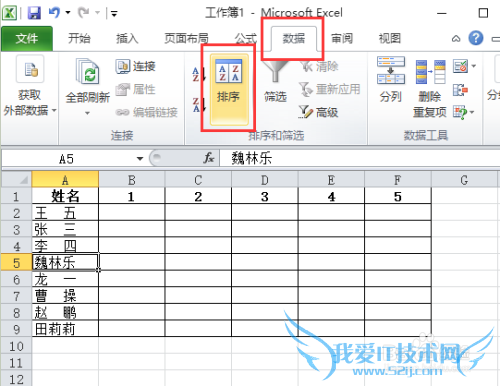Viewport: 500px width, 386px height.
Task: Select column C header
Action: (x=198, y=180)
